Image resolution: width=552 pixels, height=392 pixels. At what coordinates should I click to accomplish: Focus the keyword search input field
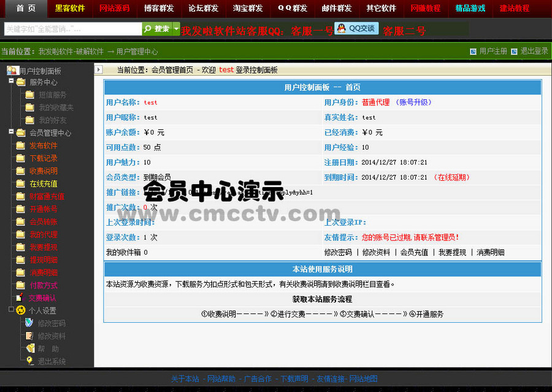coord(73,29)
